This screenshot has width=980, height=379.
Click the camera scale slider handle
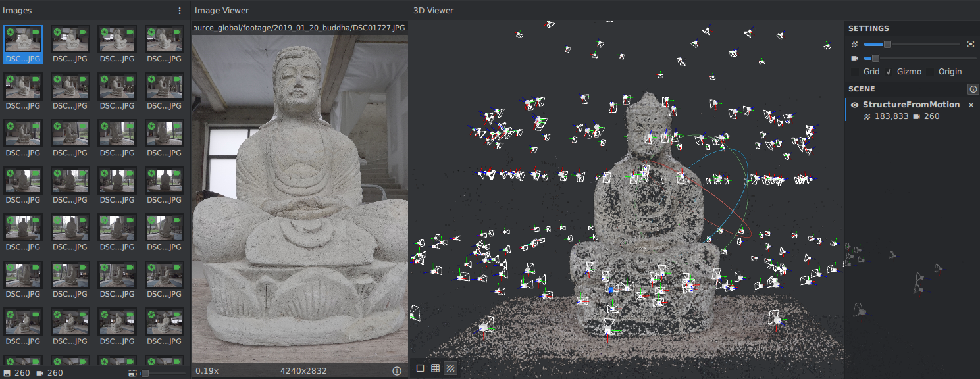click(875, 59)
